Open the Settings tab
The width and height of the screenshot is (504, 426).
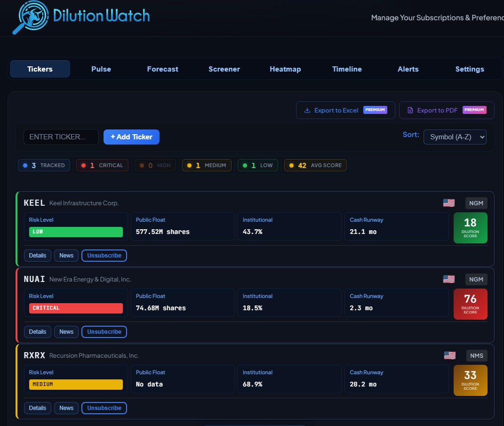tap(470, 69)
